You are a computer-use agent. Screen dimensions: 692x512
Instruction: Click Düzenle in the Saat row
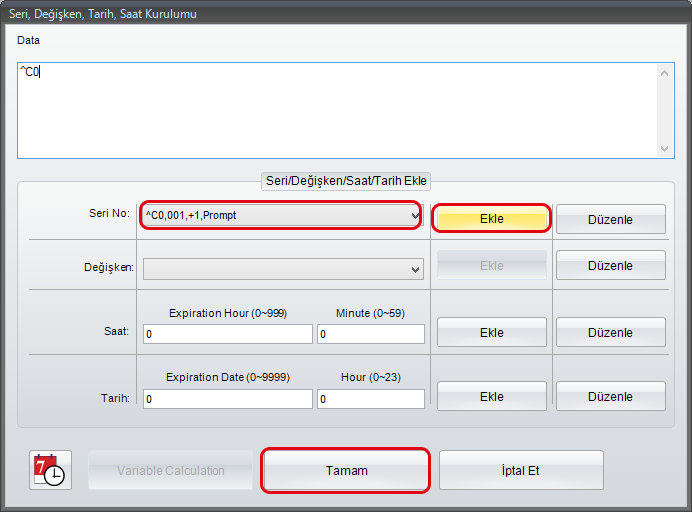(x=610, y=332)
